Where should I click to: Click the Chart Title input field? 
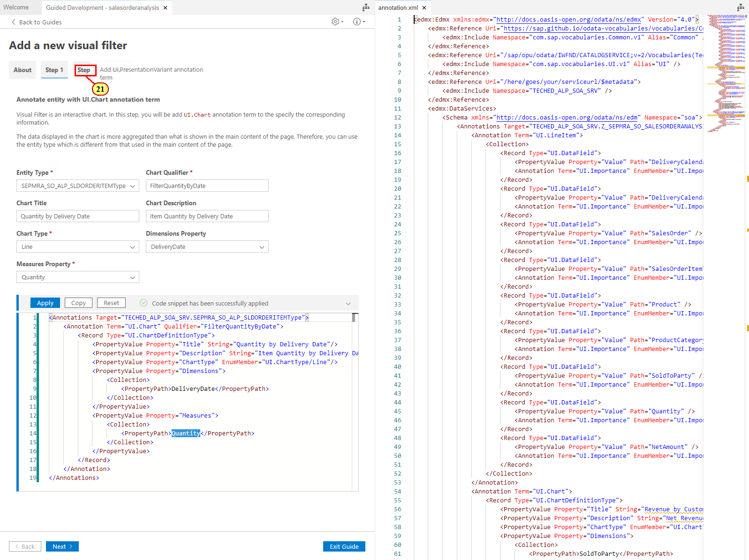[78, 216]
